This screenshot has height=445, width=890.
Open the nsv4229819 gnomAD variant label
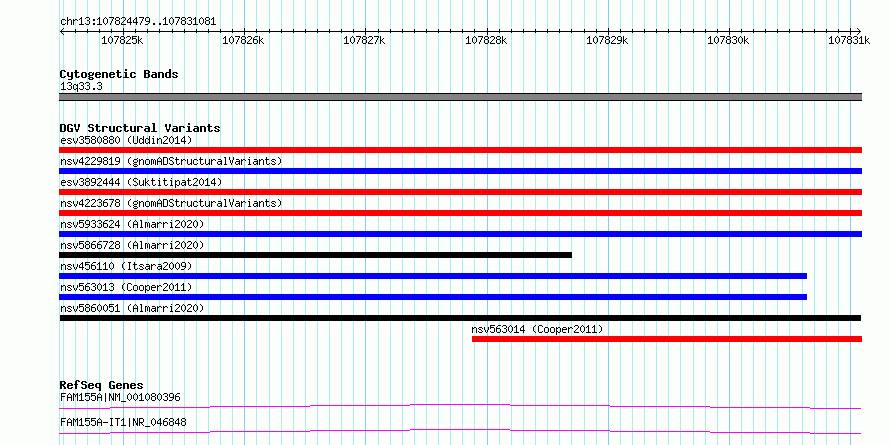(x=171, y=161)
